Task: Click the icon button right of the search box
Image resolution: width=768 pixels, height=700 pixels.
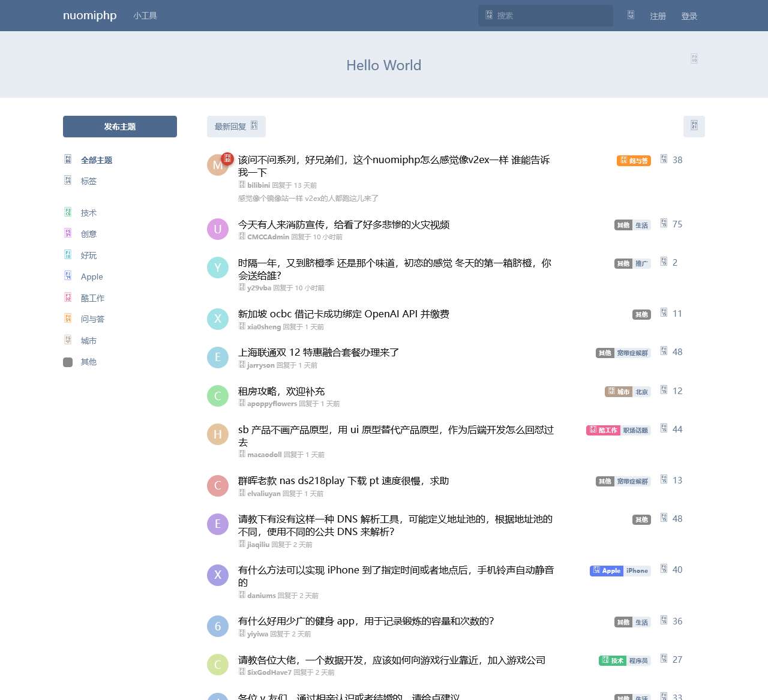Action: coord(631,16)
